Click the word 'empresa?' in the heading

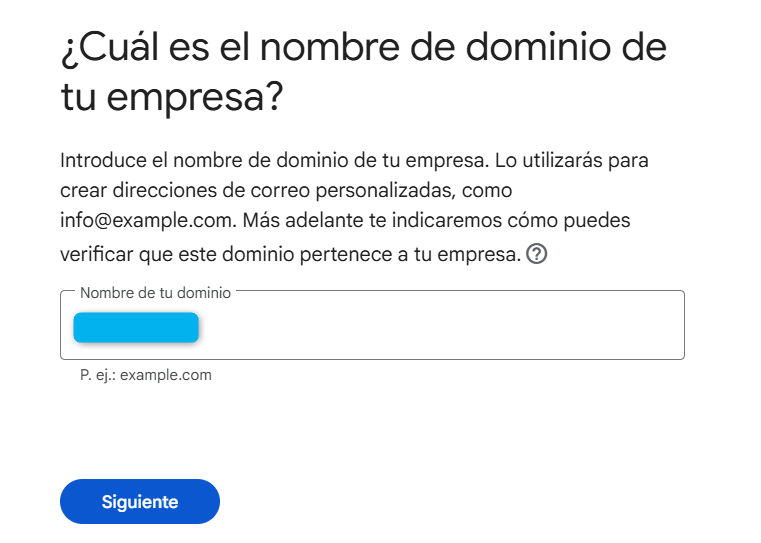pos(195,97)
